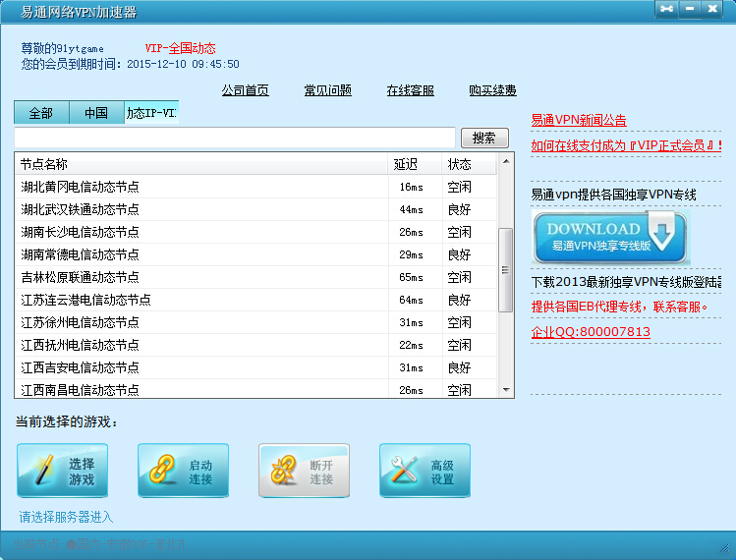Click the 搜索 button
The width and height of the screenshot is (736, 560).
484,138
